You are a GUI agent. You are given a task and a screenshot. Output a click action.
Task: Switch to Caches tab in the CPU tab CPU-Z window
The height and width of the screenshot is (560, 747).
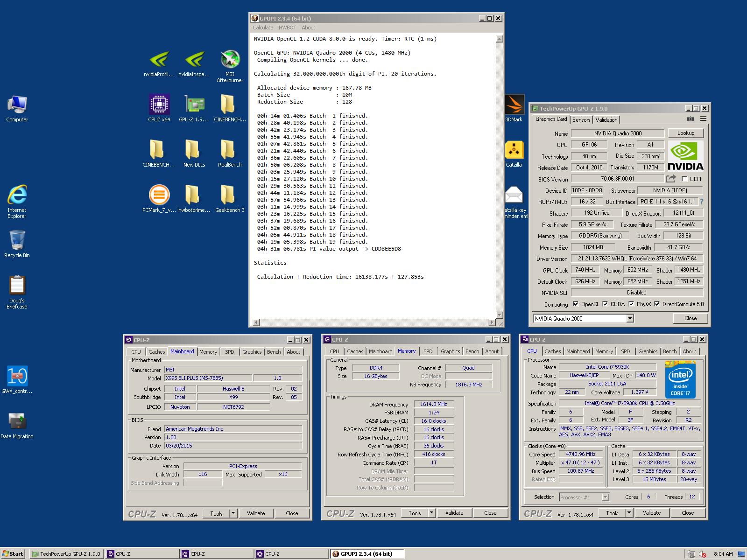coord(553,351)
